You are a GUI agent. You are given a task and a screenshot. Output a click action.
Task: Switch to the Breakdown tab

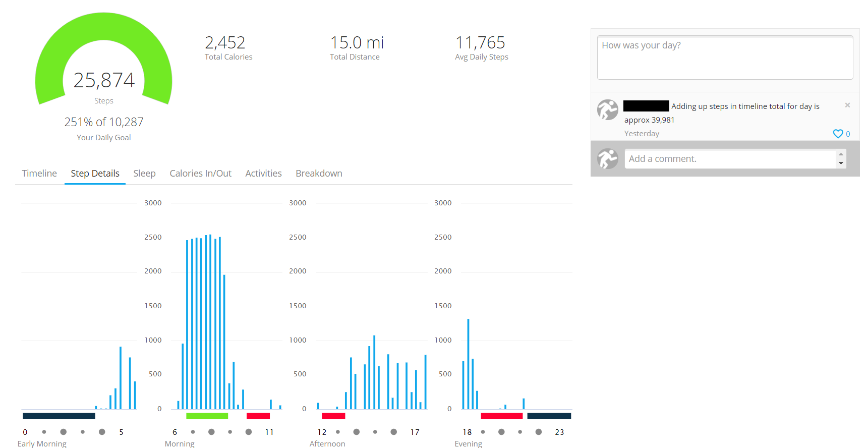[x=319, y=174]
